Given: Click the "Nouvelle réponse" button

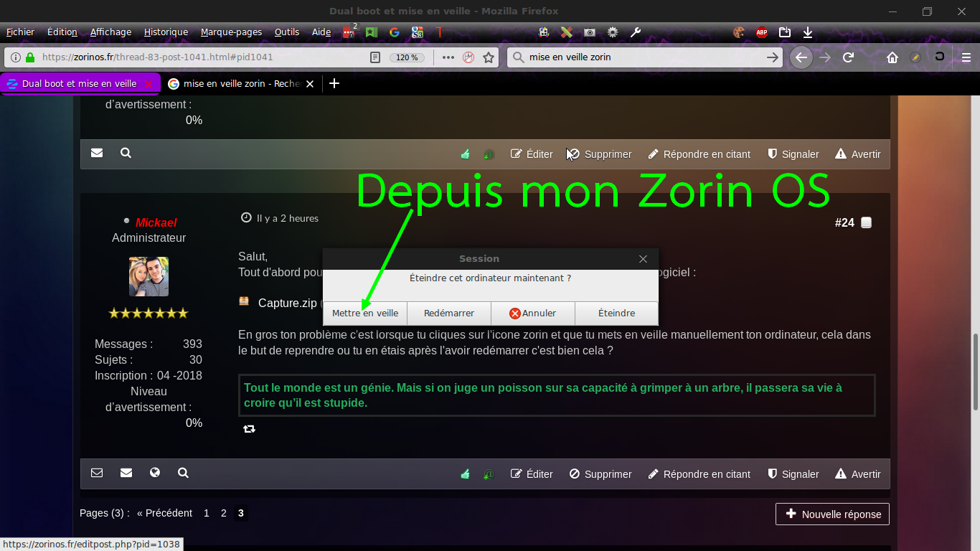Looking at the screenshot, I should (832, 514).
